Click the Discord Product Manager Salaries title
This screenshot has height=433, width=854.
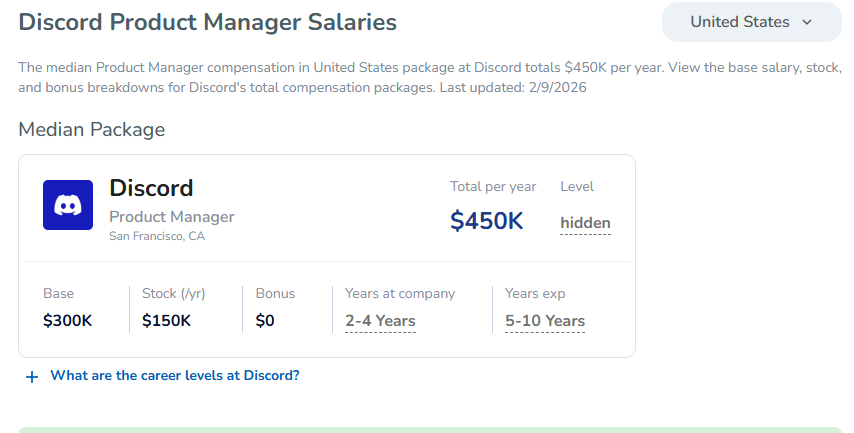tap(207, 22)
